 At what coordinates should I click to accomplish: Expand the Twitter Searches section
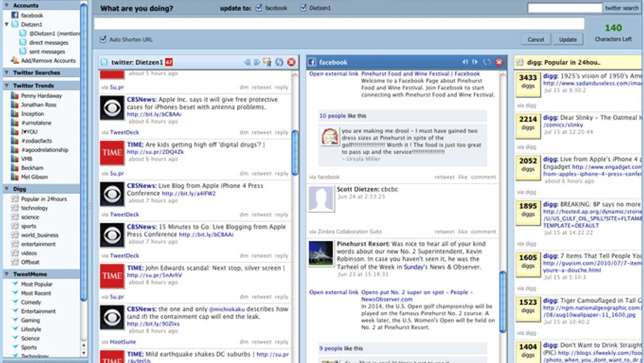click(x=7, y=73)
